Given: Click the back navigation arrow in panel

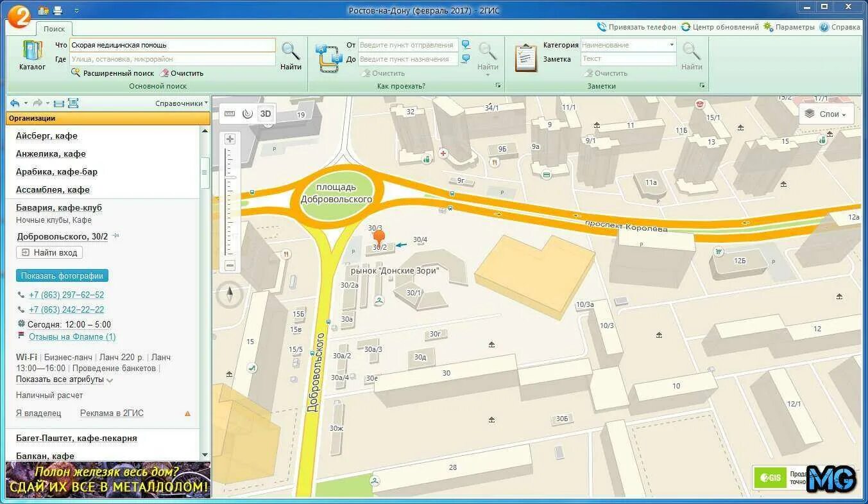Looking at the screenshot, I should [x=15, y=103].
